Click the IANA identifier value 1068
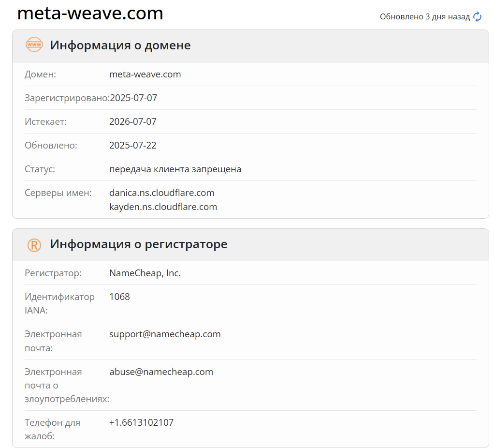The height and width of the screenshot is (448, 494). 119,297
